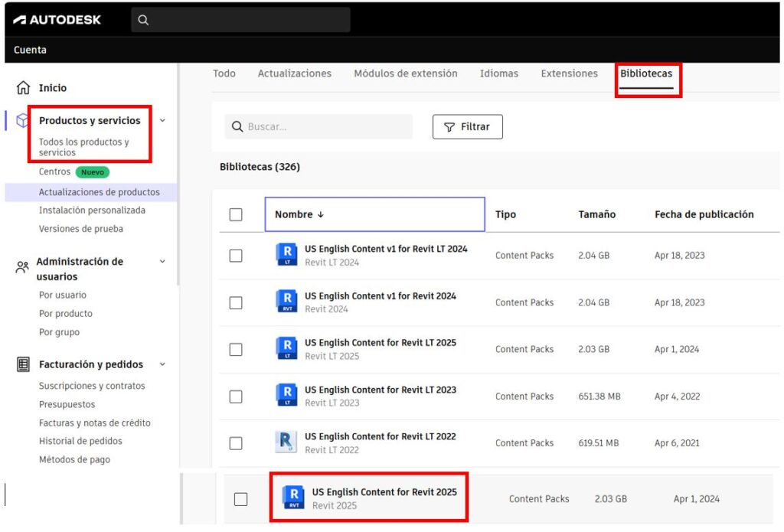Collapse the Productos y servicios section chevron

(x=162, y=120)
